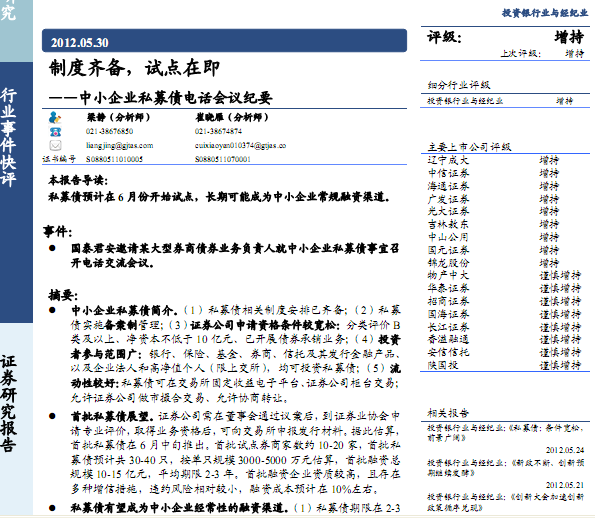
Task: Open email link liangjing@gtjas.com
Action: pyautogui.click(x=120, y=145)
